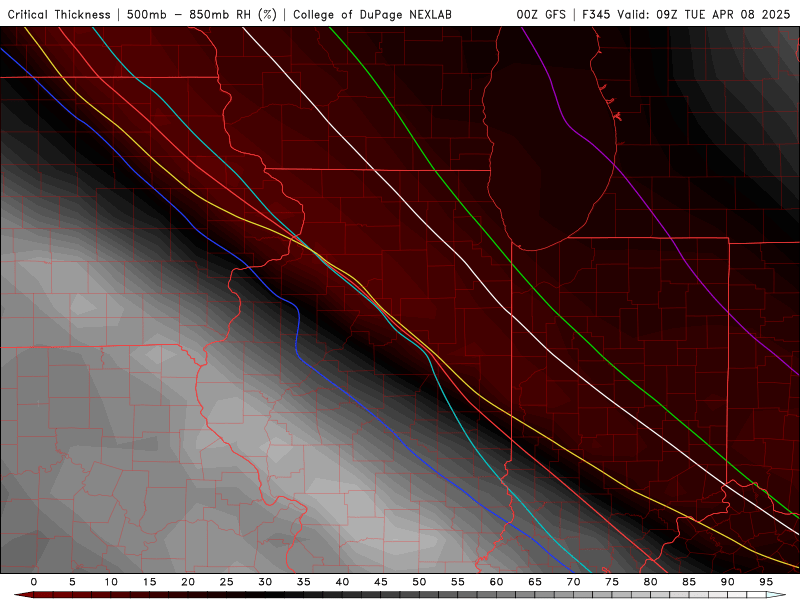Click the '70' color scale label
This screenshot has width=800, height=600.
[x=573, y=582]
